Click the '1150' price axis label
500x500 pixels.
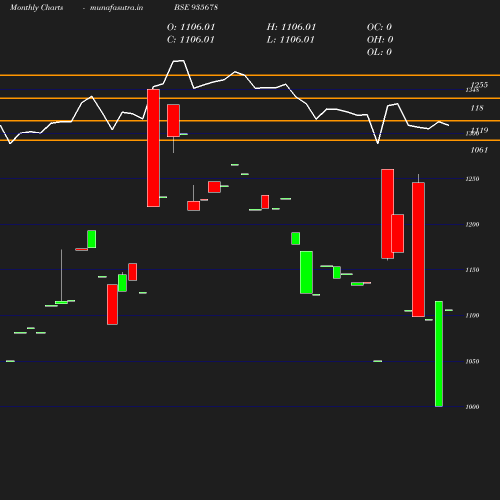[472, 270]
